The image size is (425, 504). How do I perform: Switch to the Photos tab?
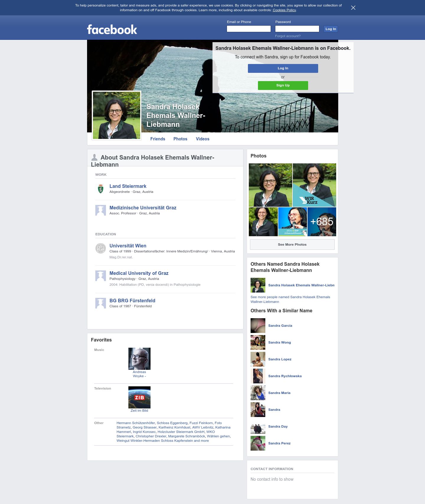(180, 139)
